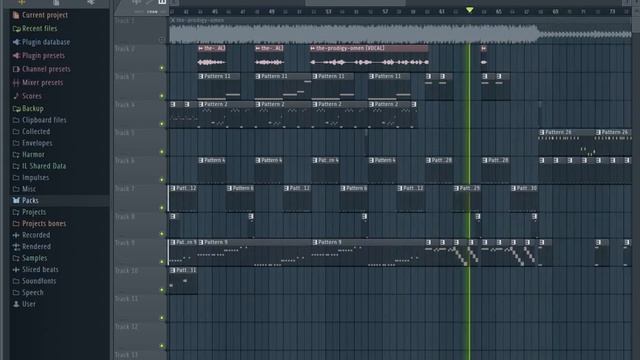640x360 pixels.
Task: Select the Track 1 audio waveform clip
Action: (400, 33)
